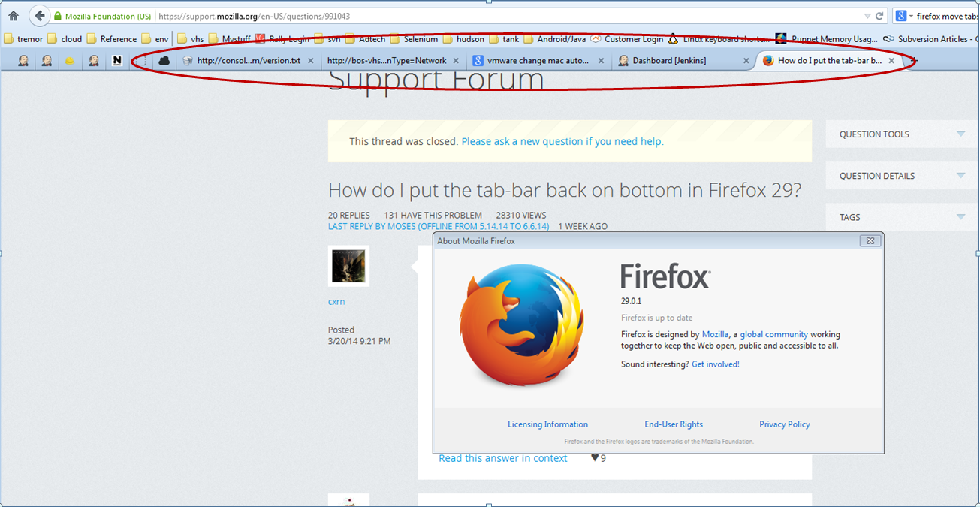The height and width of the screenshot is (507, 980).
Task: Close the version.txt tab
Action: coord(311,61)
